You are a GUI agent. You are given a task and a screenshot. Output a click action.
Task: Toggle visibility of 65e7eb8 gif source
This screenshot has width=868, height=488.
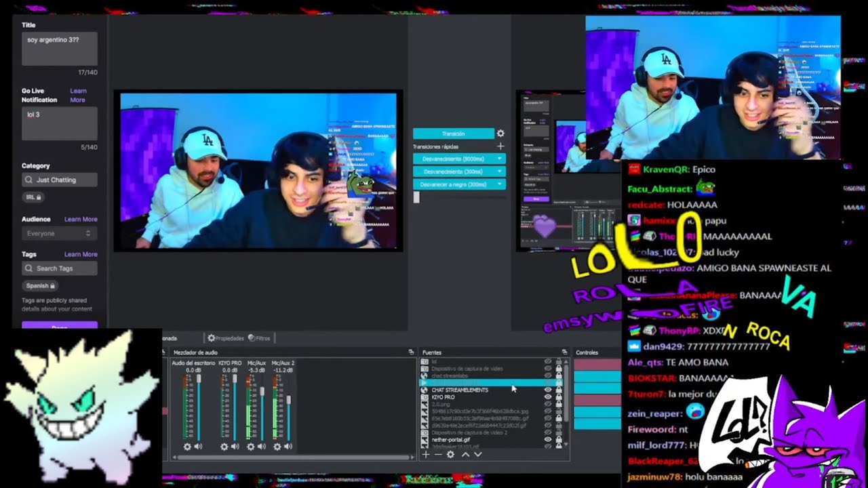pyautogui.click(x=548, y=418)
